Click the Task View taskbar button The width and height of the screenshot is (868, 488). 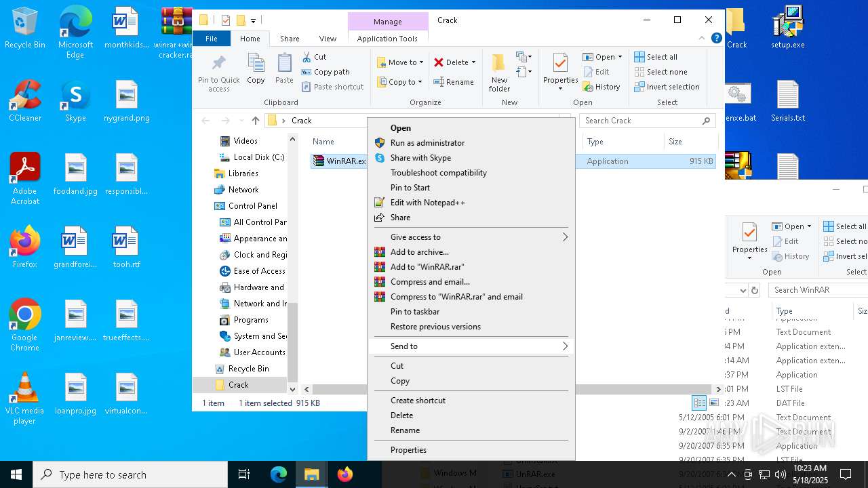[245, 474]
